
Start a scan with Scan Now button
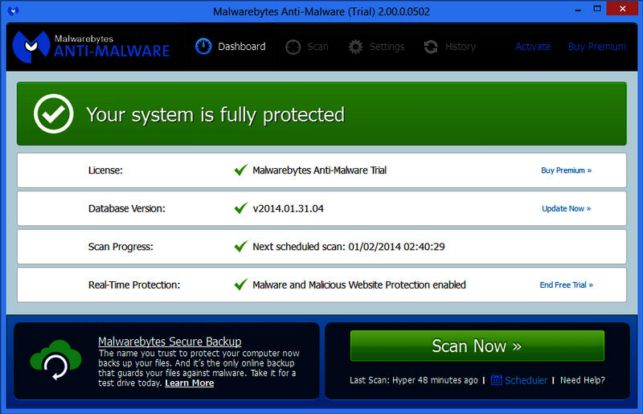point(477,346)
